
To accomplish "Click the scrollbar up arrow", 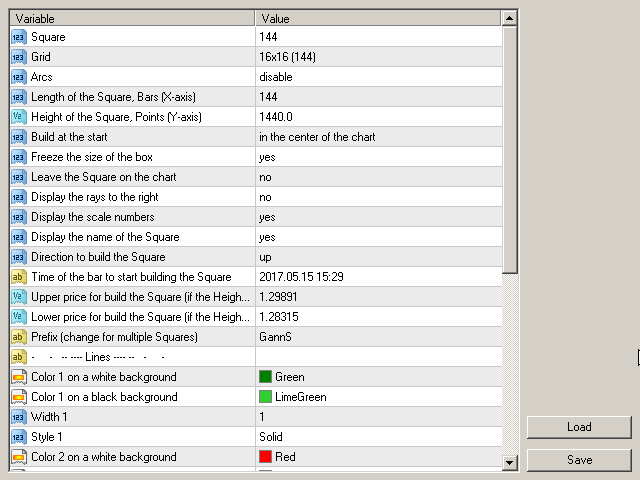I will pyautogui.click(x=509, y=18).
